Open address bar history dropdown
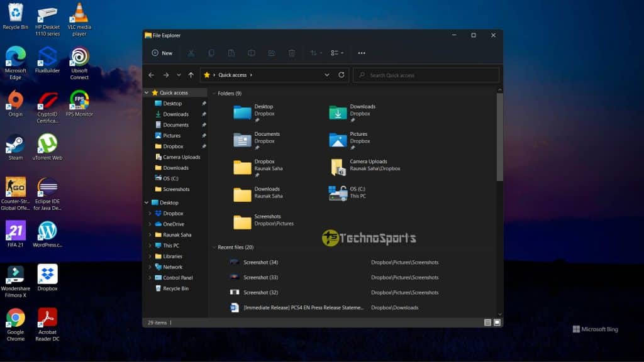The width and height of the screenshot is (644, 362). point(327,75)
